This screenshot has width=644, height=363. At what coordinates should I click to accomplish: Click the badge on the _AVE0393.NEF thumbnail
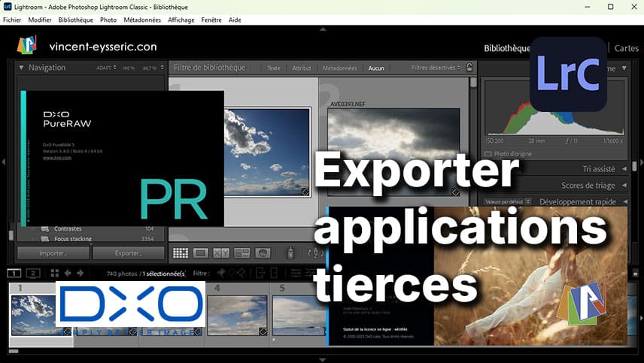(455, 192)
